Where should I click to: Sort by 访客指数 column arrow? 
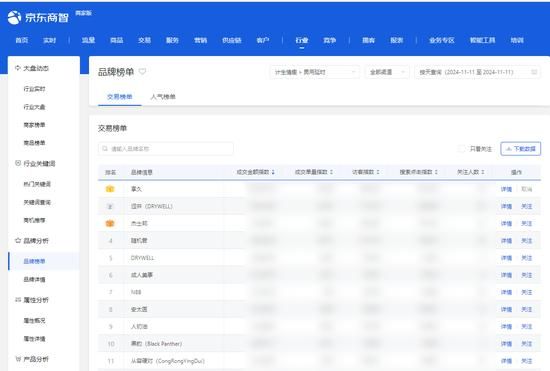coord(378,172)
